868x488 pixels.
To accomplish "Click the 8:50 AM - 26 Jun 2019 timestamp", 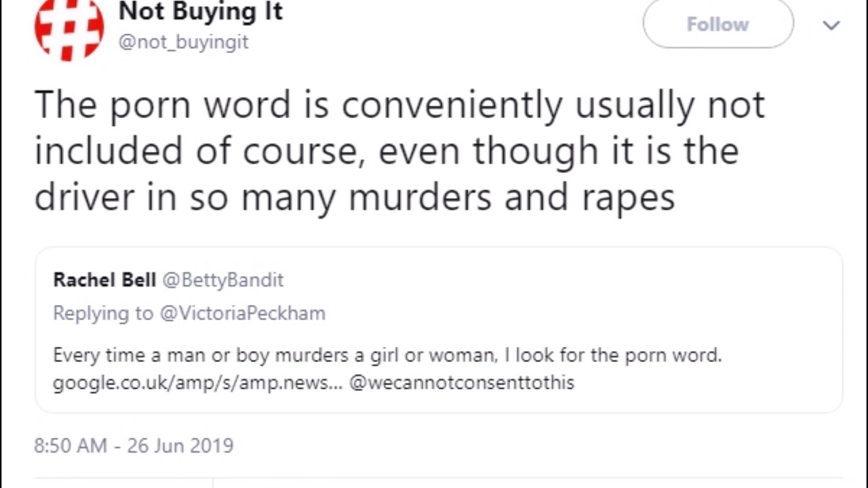I will pos(134,446).
